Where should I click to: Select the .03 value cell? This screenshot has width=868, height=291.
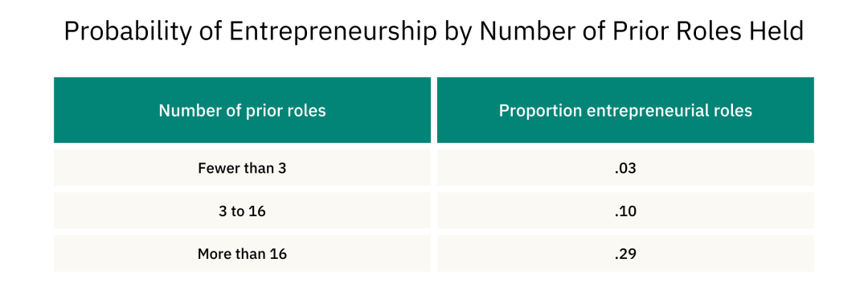625,168
